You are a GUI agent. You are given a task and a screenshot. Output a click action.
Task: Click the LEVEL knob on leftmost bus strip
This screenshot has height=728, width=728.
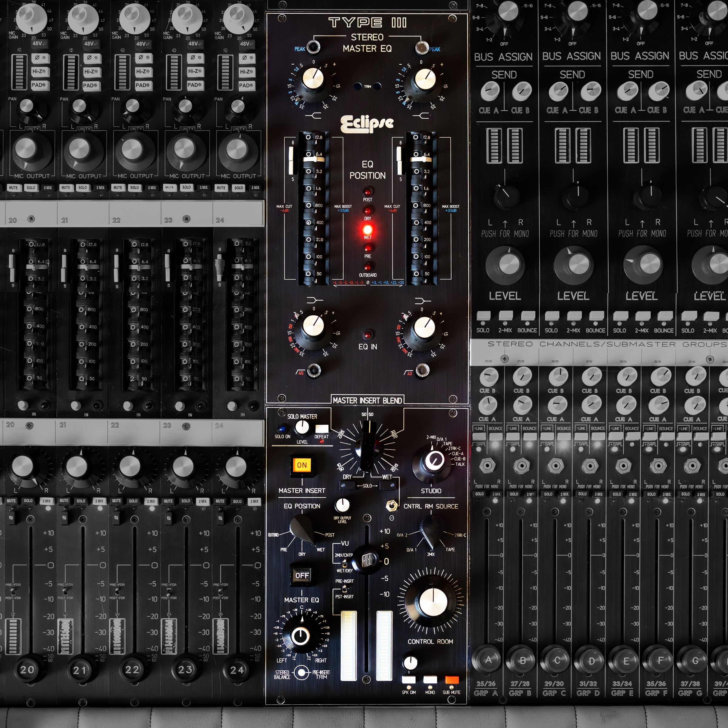506,265
